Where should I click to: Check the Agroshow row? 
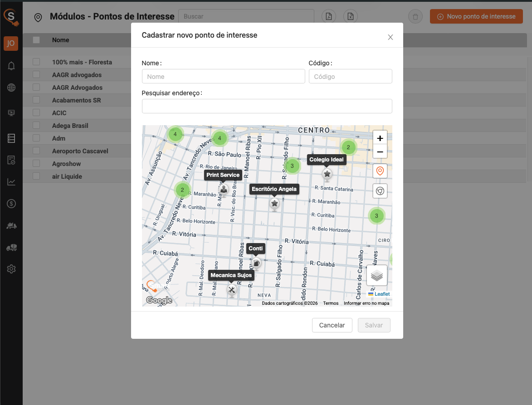[36, 163]
